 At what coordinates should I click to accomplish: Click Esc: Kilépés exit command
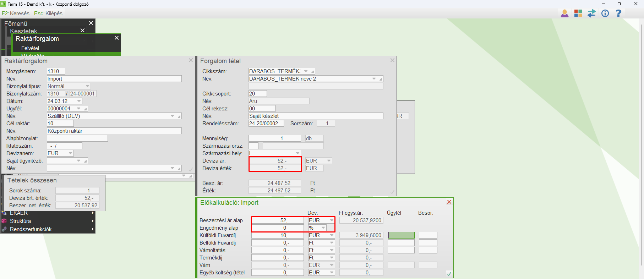pos(48,13)
